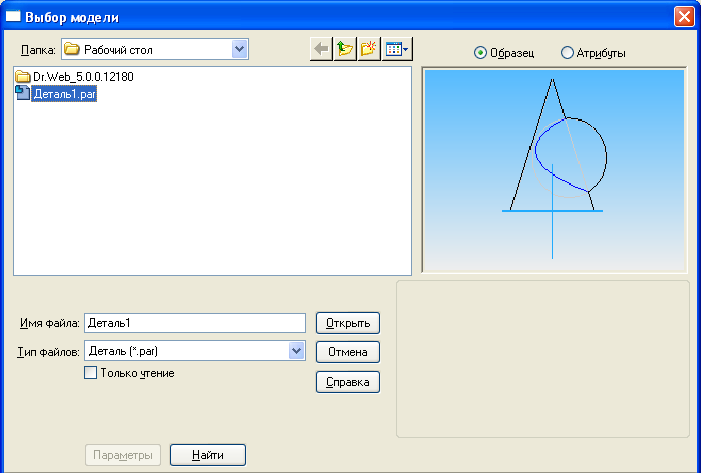The width and height of the screenshot is (701, 473).
Task: Click the Back navigation arrow icon
Action: click(321, 49)
